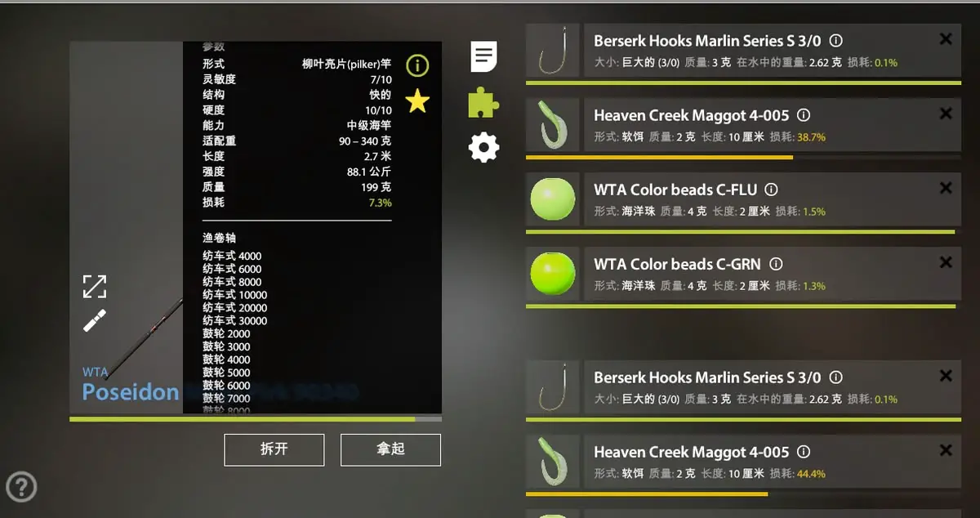
Task: Click the reel entry 鼓轮 4000
Action: pyautogui.click(x=226, y=359)
